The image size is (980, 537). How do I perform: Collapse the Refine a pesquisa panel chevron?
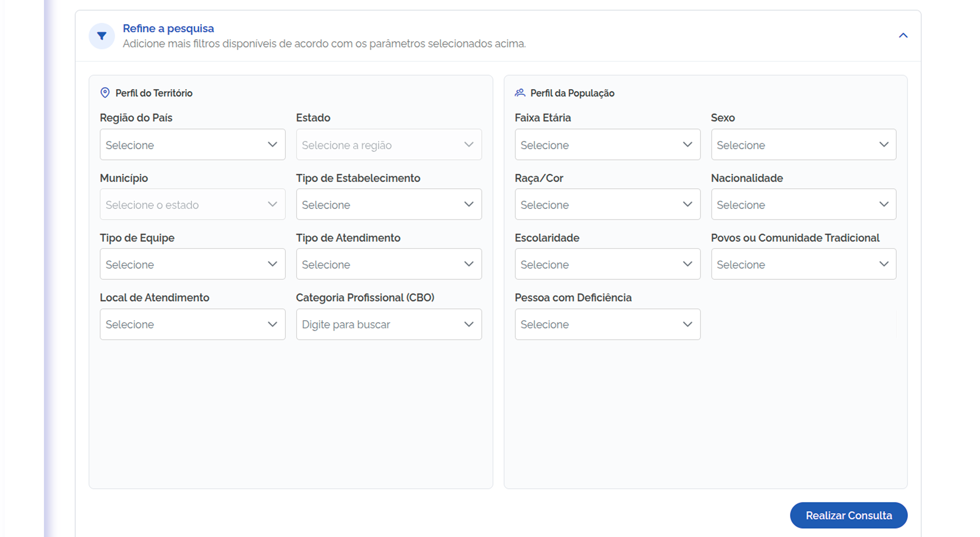coord(903,35)
